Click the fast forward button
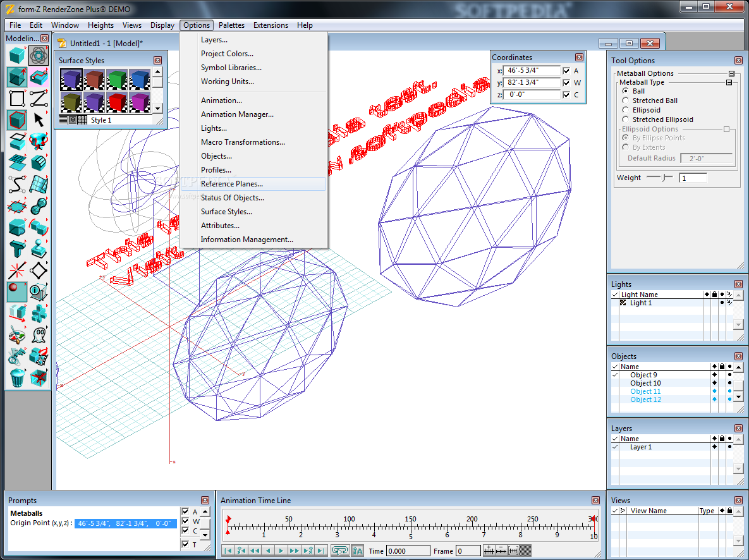749x560 pixels. click(295, 551)
